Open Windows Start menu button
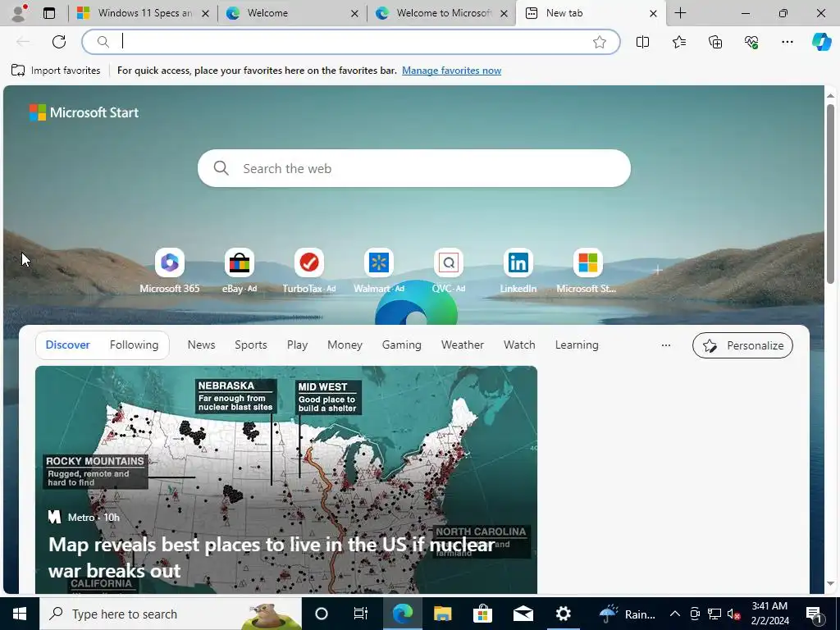Screen dimensions: 840x630 point(20,614)
